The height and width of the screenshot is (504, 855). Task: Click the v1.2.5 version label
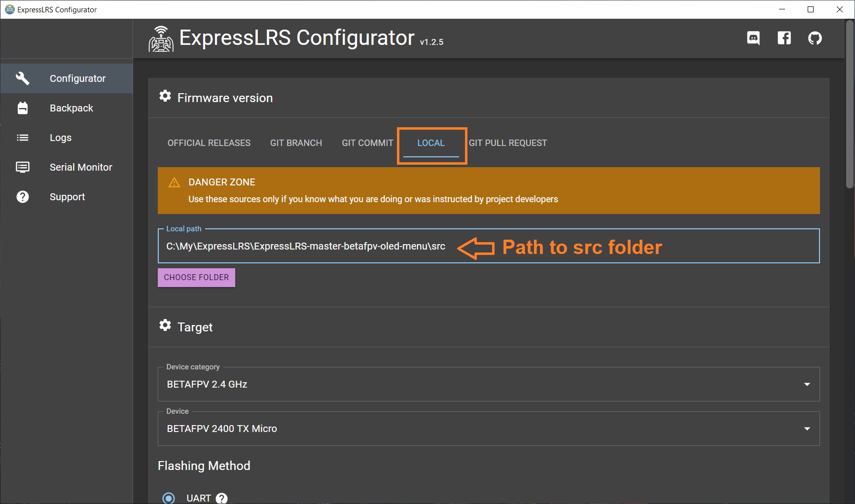[432, 42]
